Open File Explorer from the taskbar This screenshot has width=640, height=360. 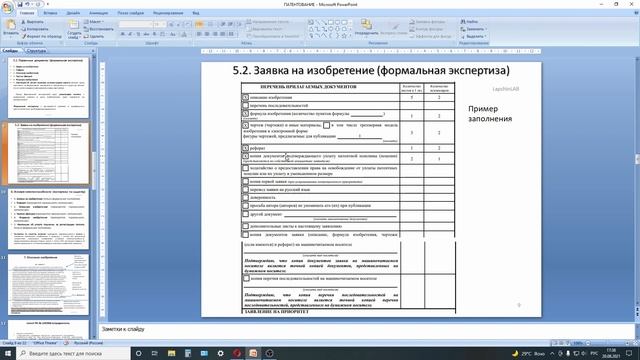(171, 353)
